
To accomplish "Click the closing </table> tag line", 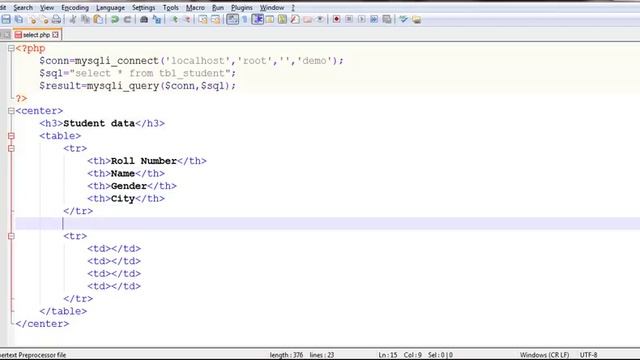I will pos(63,311).
